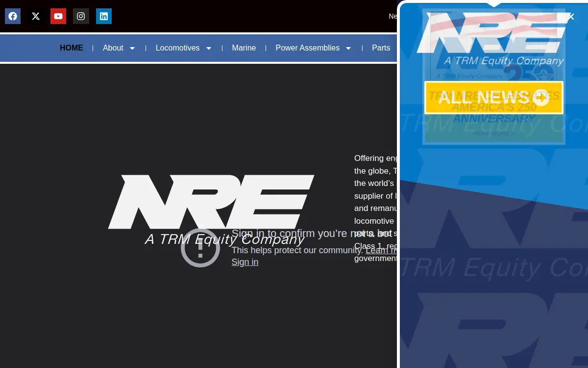
Task: Open the NRE Facebook page icon
Action: (13, 16)
